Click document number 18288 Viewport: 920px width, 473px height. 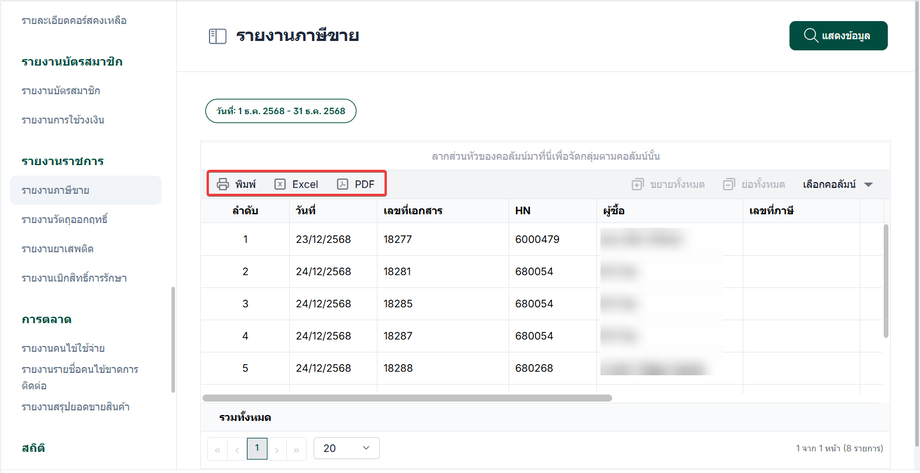point(398,369)
